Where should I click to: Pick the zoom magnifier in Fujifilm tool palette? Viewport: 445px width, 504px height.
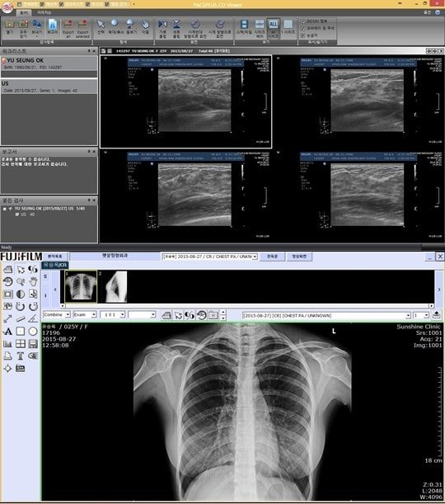(x=21, y=282)
